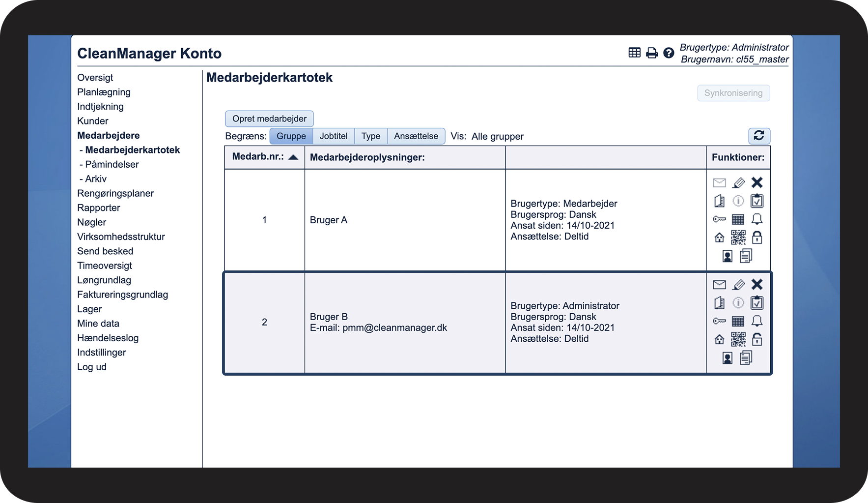Click the refresh list button

[759, 136]
